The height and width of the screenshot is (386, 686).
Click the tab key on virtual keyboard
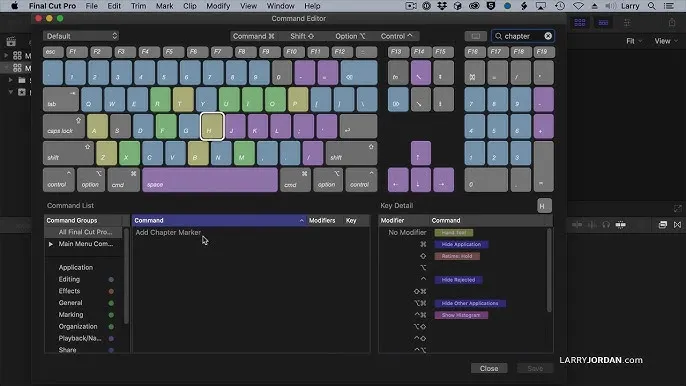click(x=61, y=99)
